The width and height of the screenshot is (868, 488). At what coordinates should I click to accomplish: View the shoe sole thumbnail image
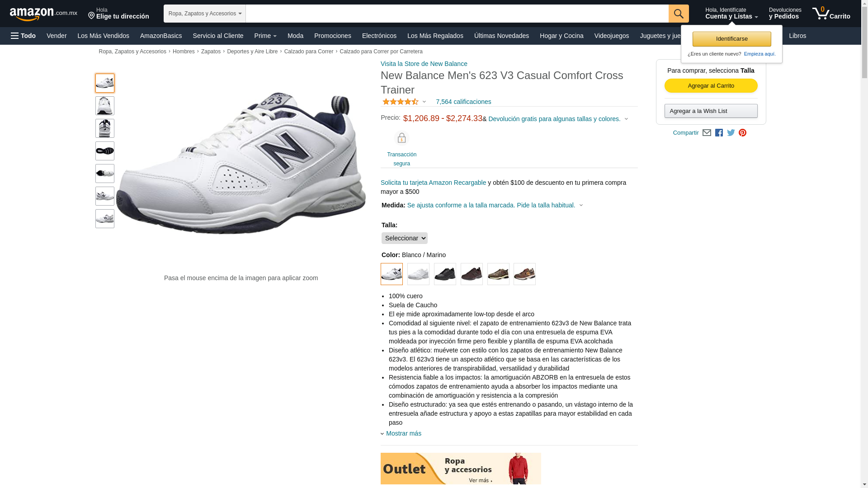(105, 151)
